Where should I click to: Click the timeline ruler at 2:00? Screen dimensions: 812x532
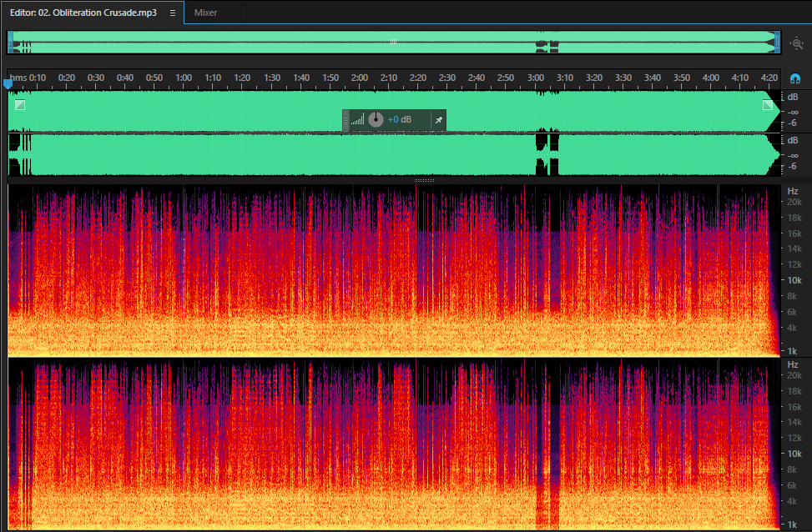[x=360, y=78]
